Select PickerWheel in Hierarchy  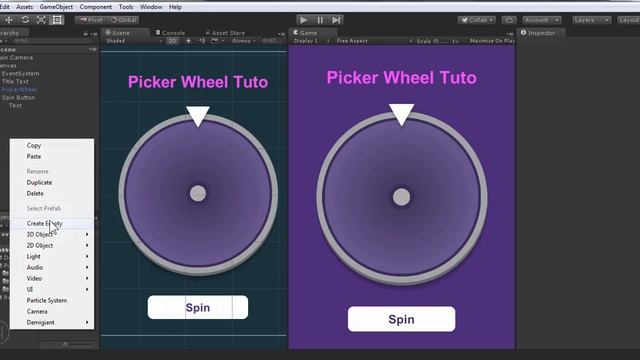tap(19, 89)
